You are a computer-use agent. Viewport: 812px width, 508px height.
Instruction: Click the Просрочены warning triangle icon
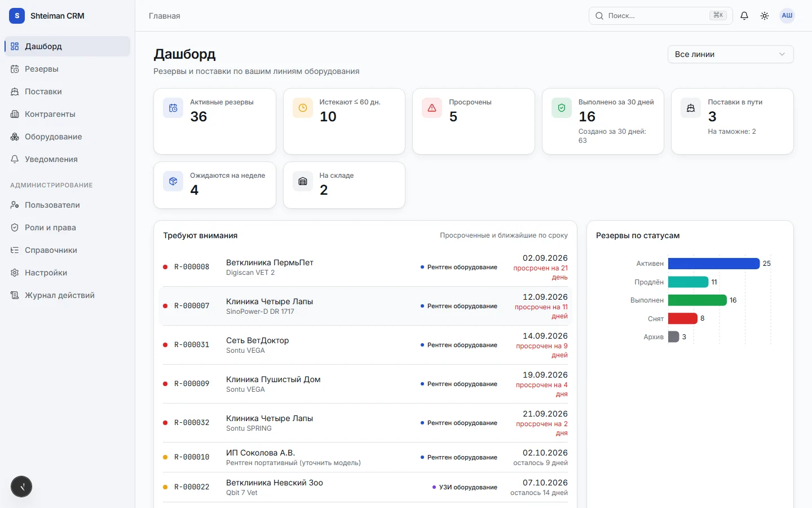click(x=432, y=108)
